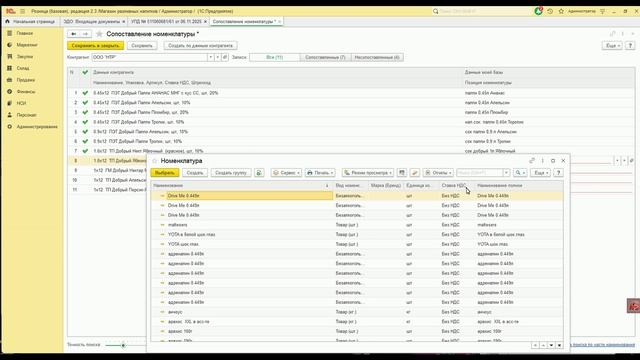Open the Продажи section in sidebar
The width and height of the screenshot is (640, 360).
pyautogui.click(x=25, y=80)
